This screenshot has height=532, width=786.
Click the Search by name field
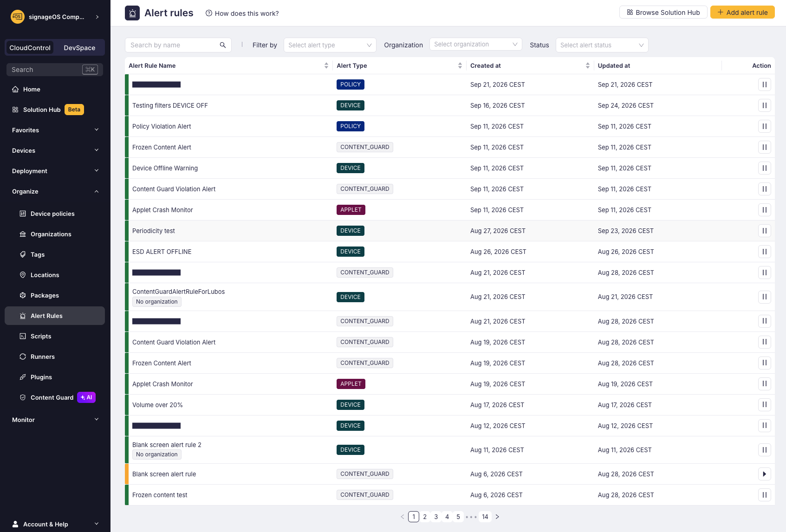(x=178, y=45)
